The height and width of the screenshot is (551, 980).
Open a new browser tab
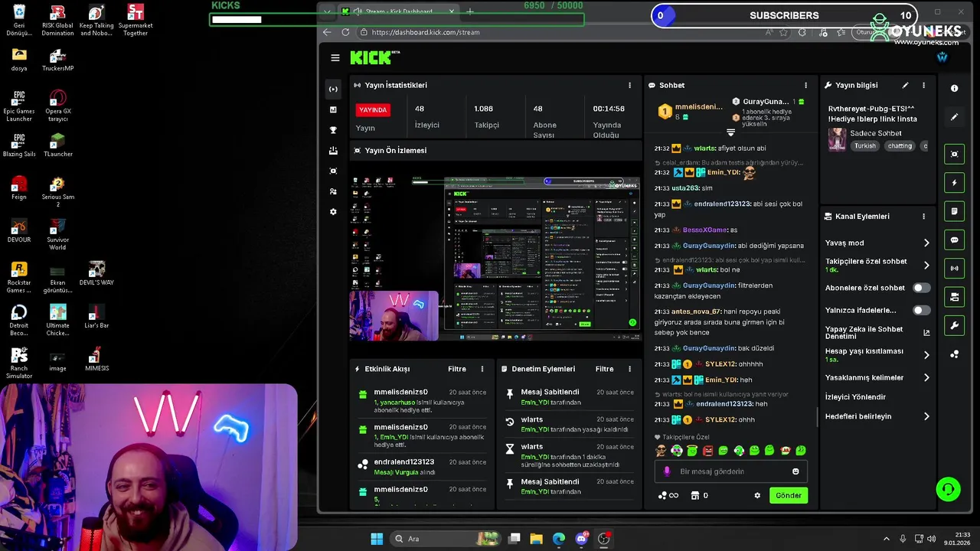click(x=470, y=11)
